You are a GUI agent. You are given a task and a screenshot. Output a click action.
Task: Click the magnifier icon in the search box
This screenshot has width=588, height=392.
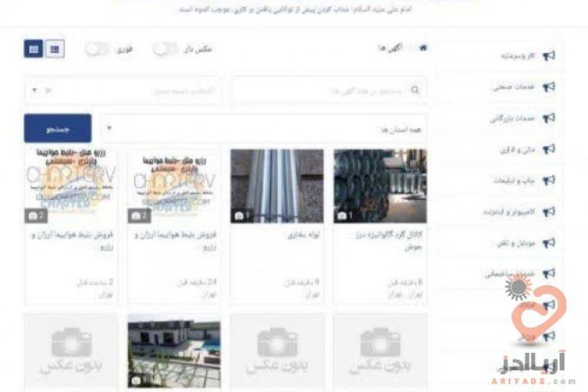pyautogui.click(x=415, y=90)
